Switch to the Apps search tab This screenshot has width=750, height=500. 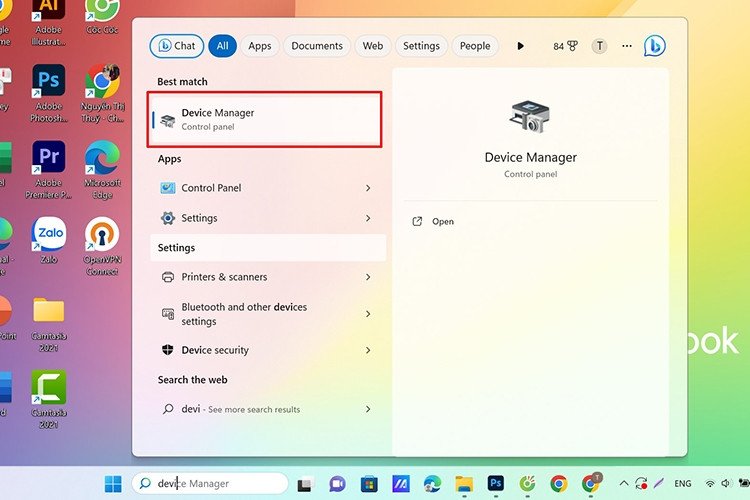click(260, 46)
